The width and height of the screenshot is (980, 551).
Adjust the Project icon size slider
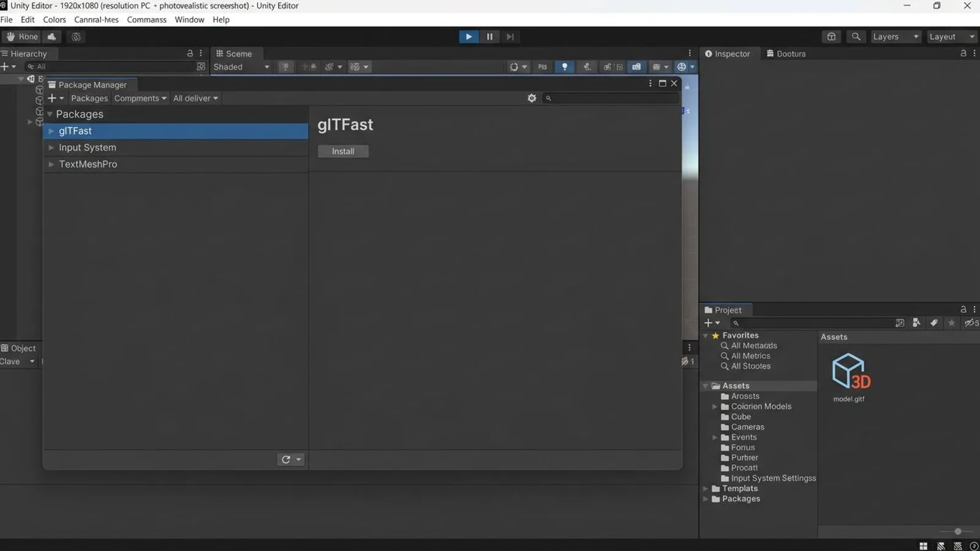958,531
